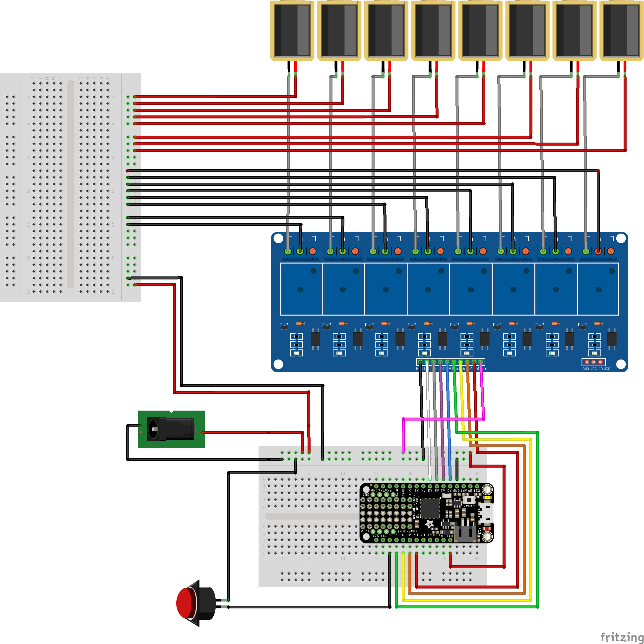Select the yellow wire below the Feather breadboard
Viewport: 644px width, 644px height.
pos(467,600)
